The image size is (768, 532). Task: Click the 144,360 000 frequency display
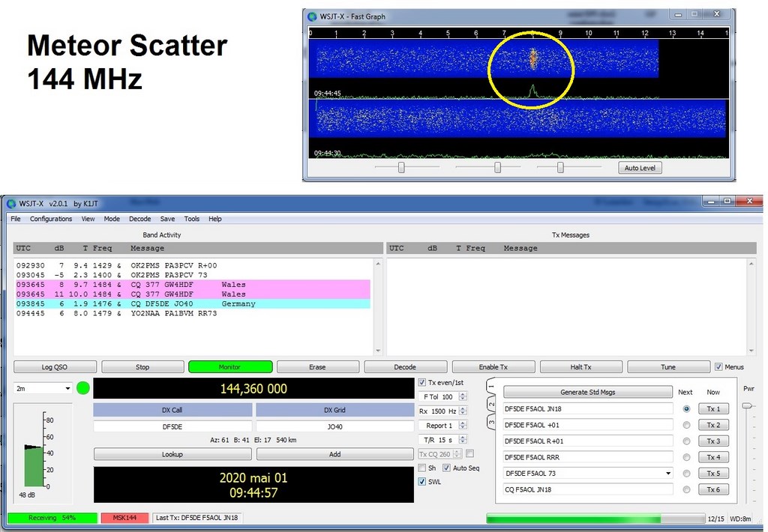tap(253, 389)
